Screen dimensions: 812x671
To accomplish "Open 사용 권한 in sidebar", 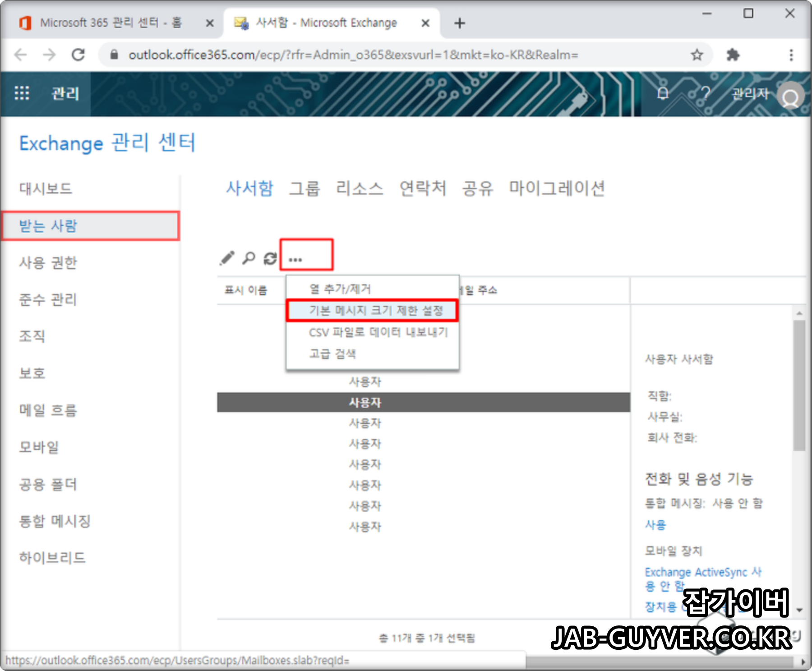I will pyautogui.click(x=48, y=262).
